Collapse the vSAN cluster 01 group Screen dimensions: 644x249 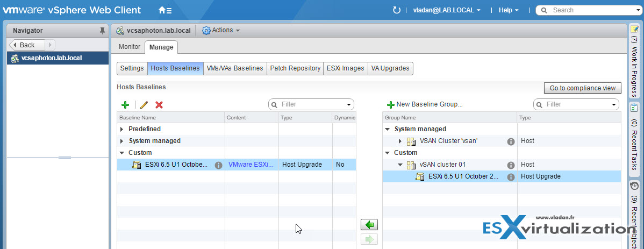(x=400, y=165)
